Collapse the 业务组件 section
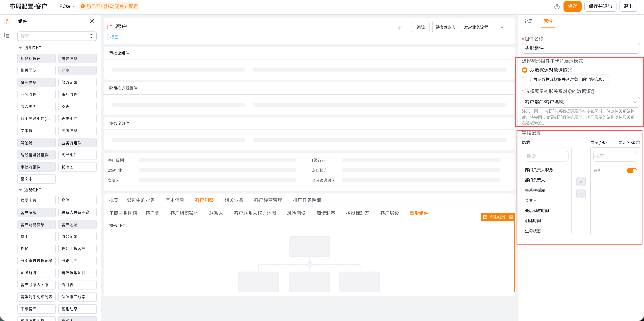Screen dimensions: 644x321 (x=20, y=190)
